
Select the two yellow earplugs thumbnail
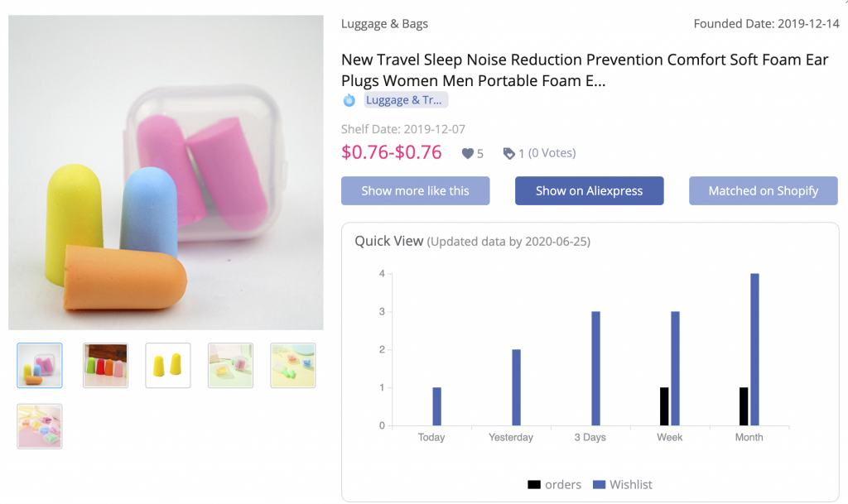coord(167,365)
